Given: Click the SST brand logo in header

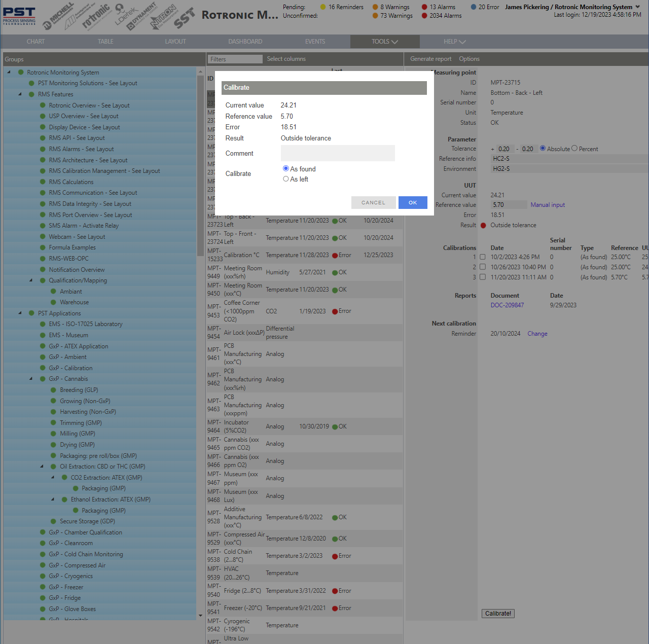Looking at the screenshot, I should [184, 19].
